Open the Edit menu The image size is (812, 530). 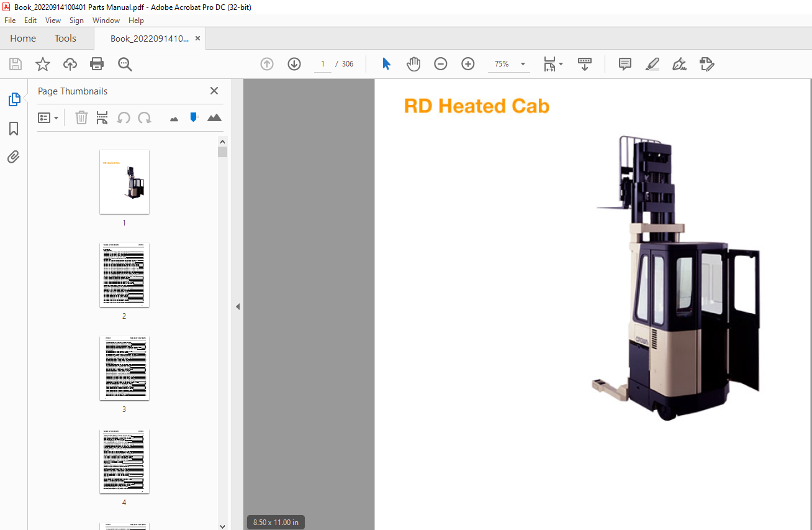pos(30,21)
